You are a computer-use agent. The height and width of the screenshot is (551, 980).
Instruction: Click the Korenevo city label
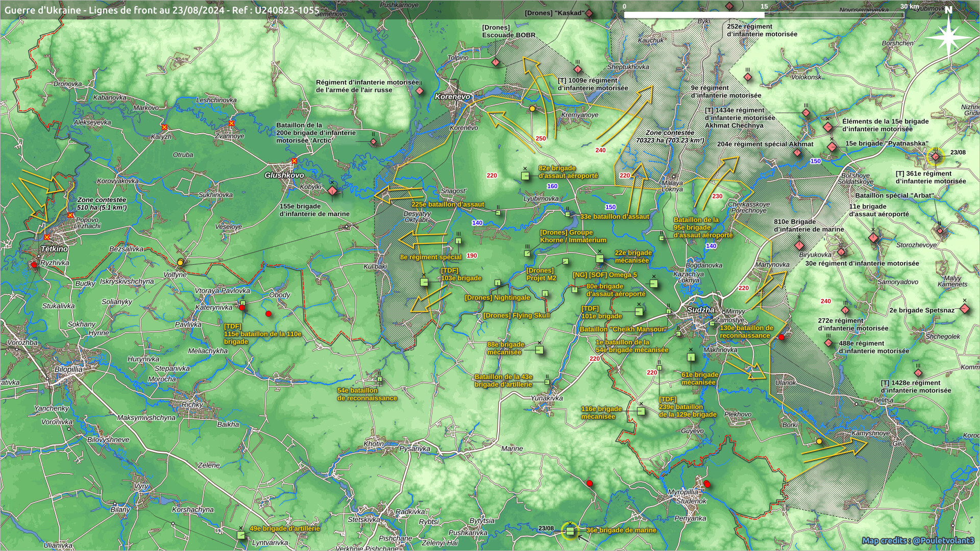click(x=452, y=96)
